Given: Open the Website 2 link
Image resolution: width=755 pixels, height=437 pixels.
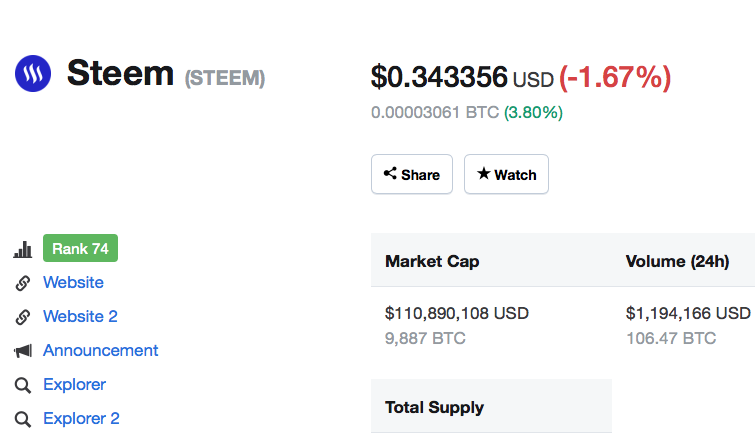Looking at the screenshot, I should (80, 317).
